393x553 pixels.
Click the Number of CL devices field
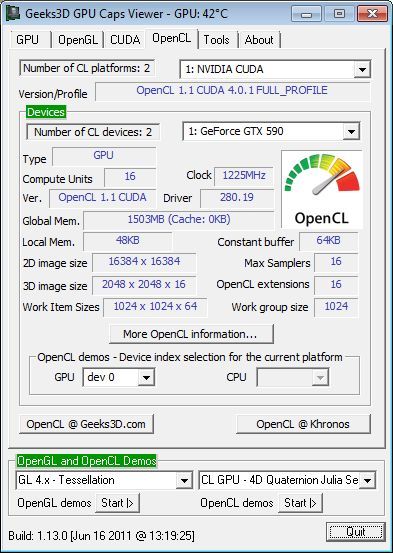93,132
